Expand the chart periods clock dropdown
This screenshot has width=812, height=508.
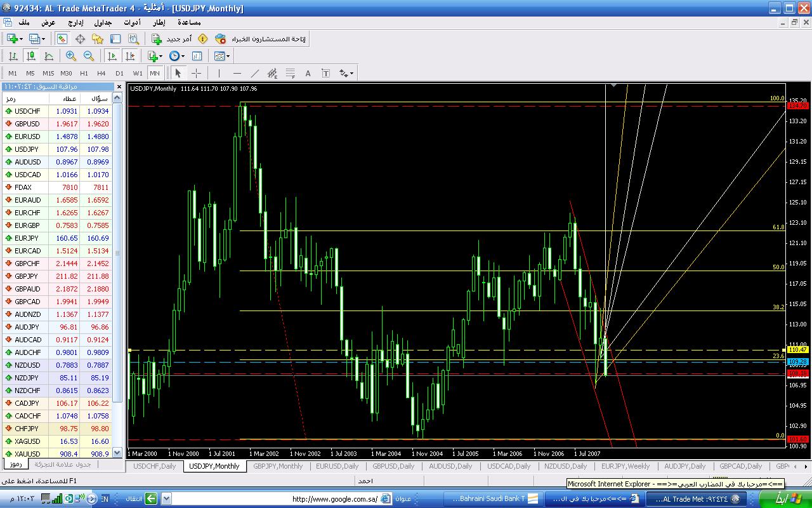coord(176,56)
